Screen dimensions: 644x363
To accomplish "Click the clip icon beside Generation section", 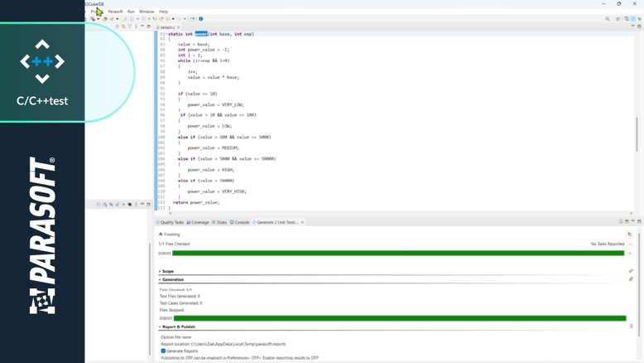I will click(x=631, y=279).
